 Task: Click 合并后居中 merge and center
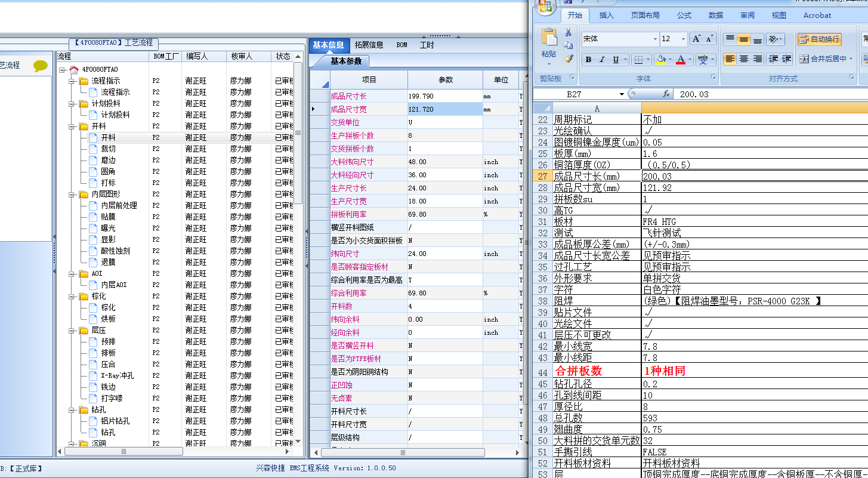pos(823,59)
